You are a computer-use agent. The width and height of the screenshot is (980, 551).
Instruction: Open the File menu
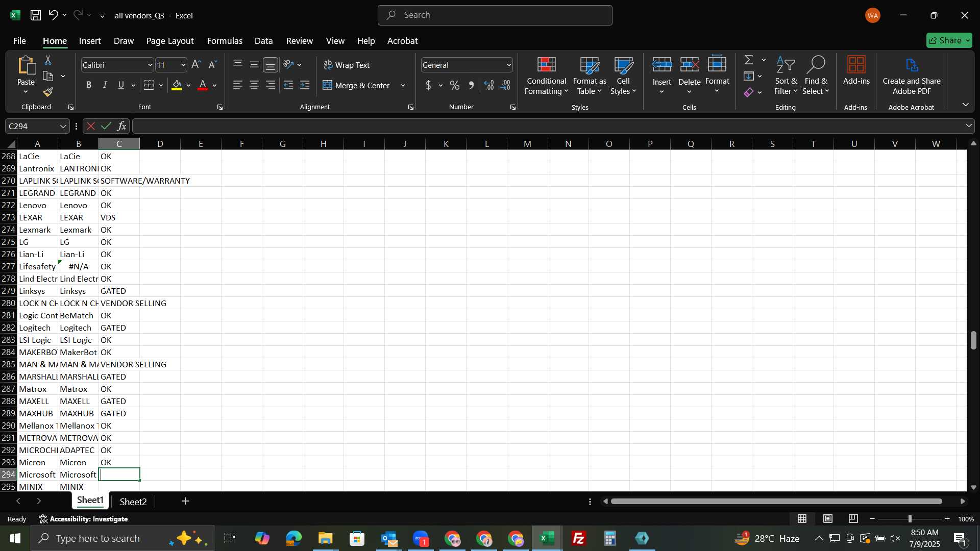[19, 41]
